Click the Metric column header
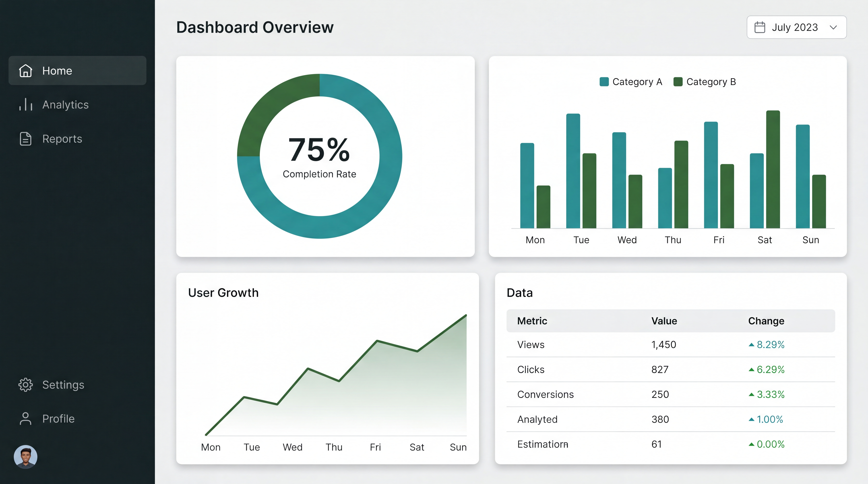 tap(532, 321)
